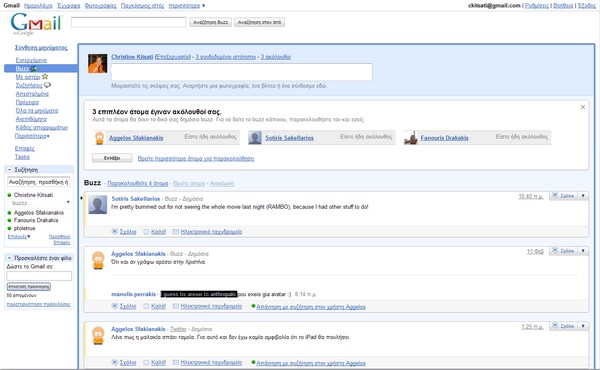Click the star icon next to Με αστέρι

tap(45, 77)
